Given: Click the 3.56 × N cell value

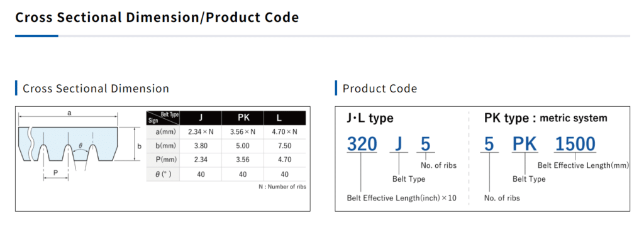Looking at the screenshot, I should [243, 132].
